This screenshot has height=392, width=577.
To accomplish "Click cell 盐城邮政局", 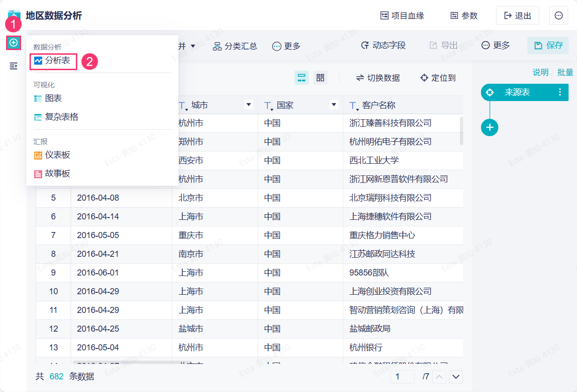I will [x=403, y=329].
